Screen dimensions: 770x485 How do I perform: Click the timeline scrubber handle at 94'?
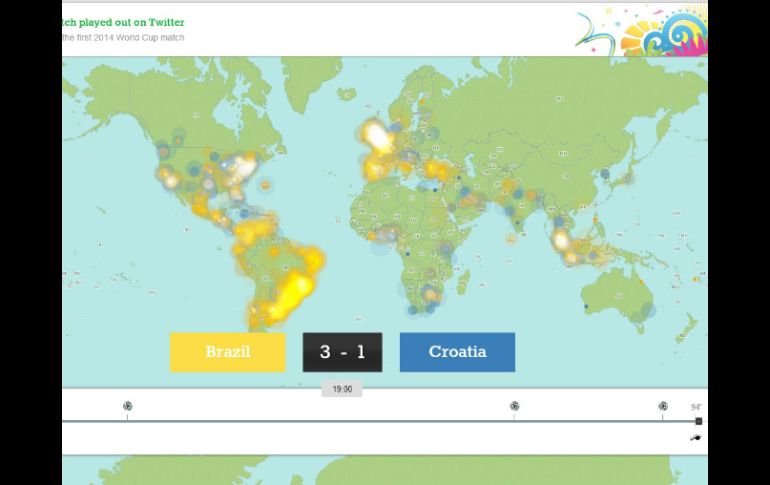click(698, 421)
